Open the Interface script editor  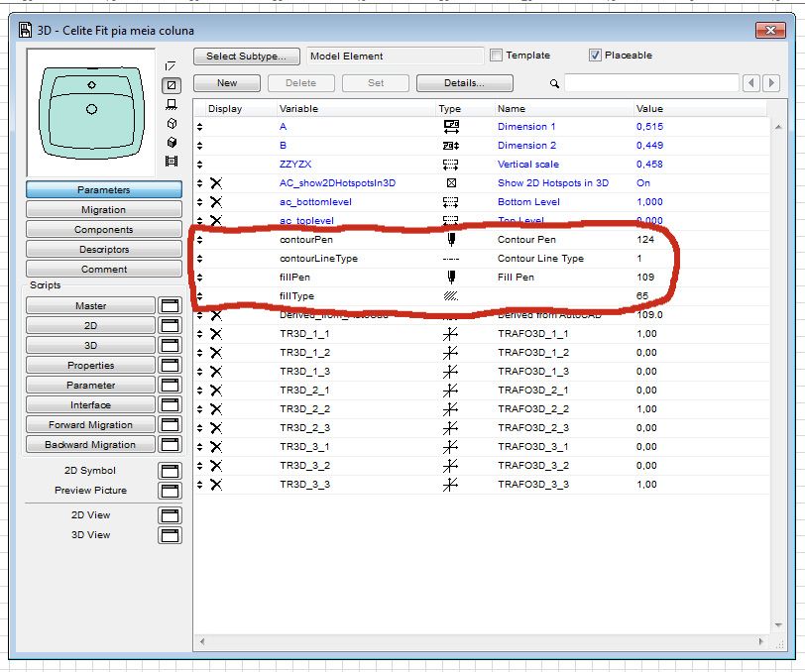90,405
